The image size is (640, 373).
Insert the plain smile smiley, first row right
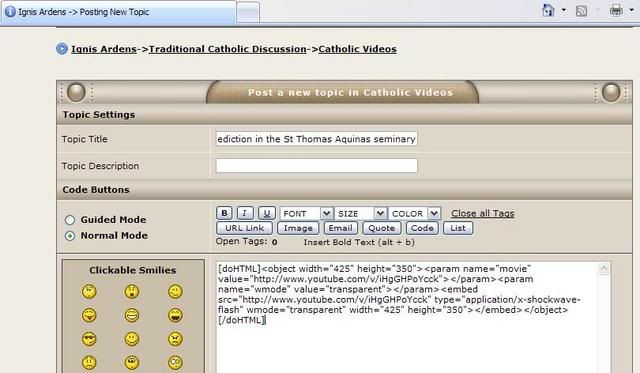tap(175, 291)
